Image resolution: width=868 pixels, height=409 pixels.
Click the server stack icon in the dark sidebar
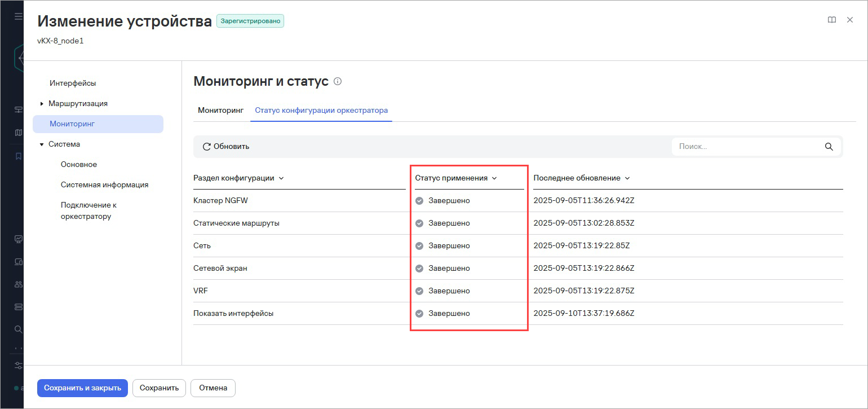coord(18,306)
